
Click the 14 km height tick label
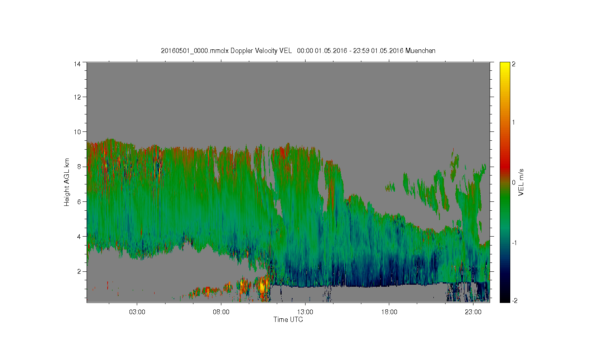click(77, 63)
